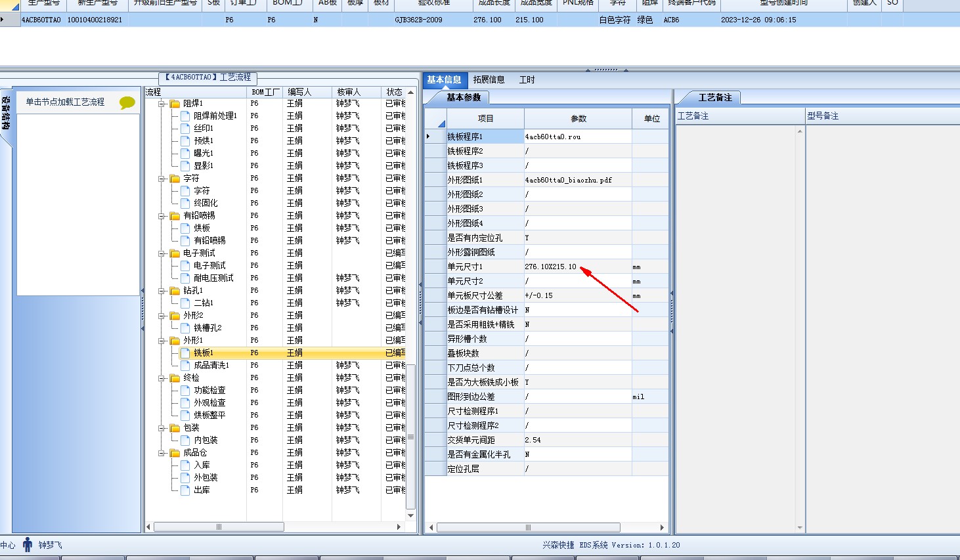The height and width of the screenshot is (560, 960).
Task: Open the 工时 tab
Action: pyautogui.click(x=527, y=80)
